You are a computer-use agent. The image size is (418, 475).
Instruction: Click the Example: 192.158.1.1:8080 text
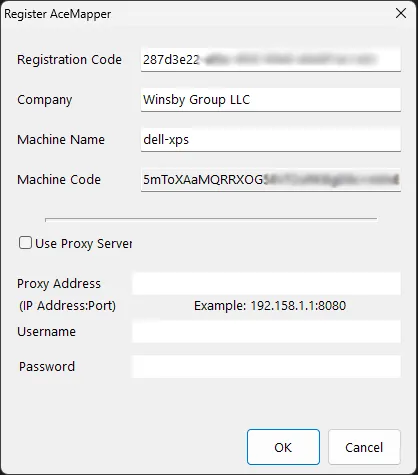[270, 306]
